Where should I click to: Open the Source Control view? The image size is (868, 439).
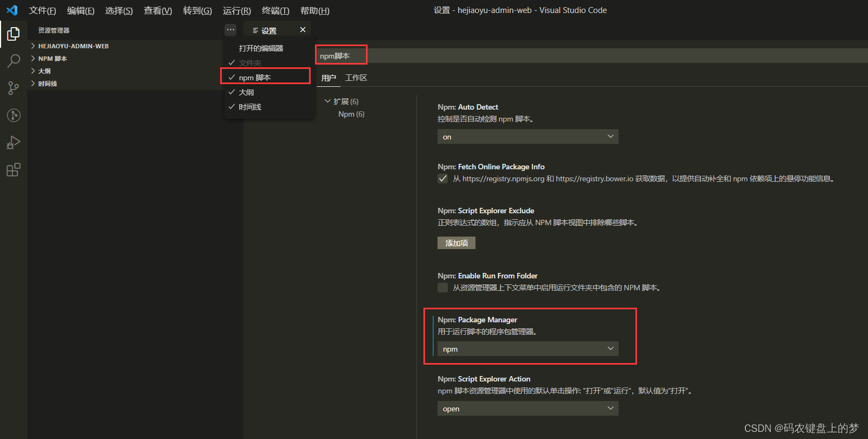pyautogui.click(x=14, y=88)
